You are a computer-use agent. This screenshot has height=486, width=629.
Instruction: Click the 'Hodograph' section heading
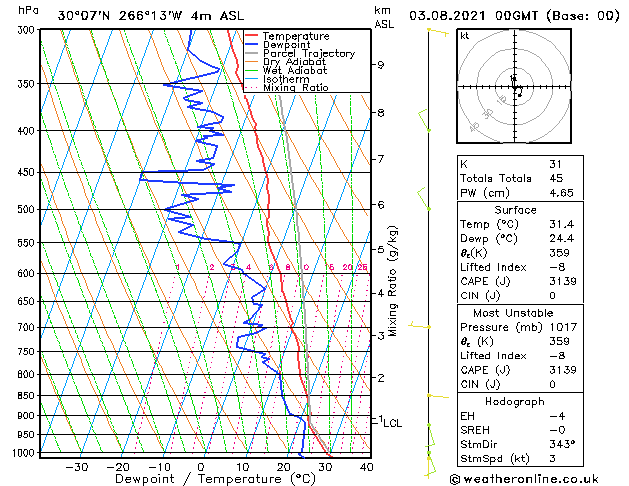tap(515, 402)
